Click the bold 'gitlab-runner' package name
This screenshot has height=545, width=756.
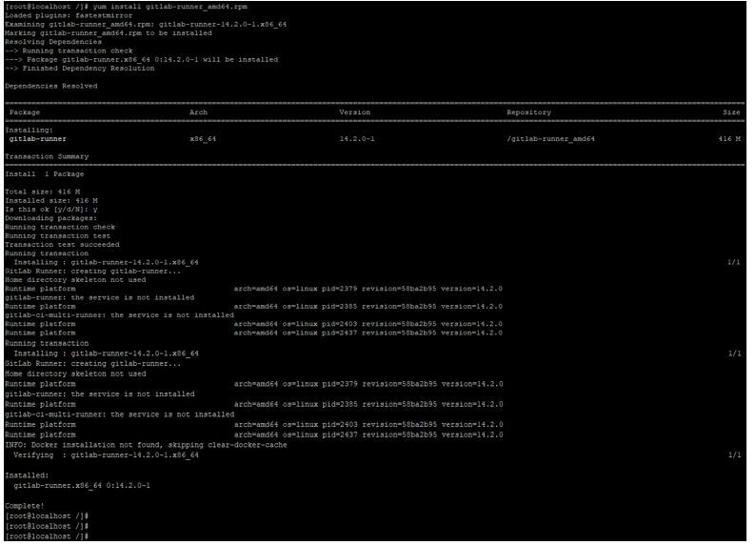point(37,139)
